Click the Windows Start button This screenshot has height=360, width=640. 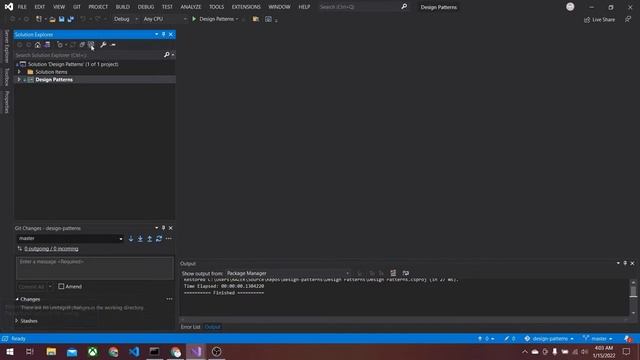10,351
